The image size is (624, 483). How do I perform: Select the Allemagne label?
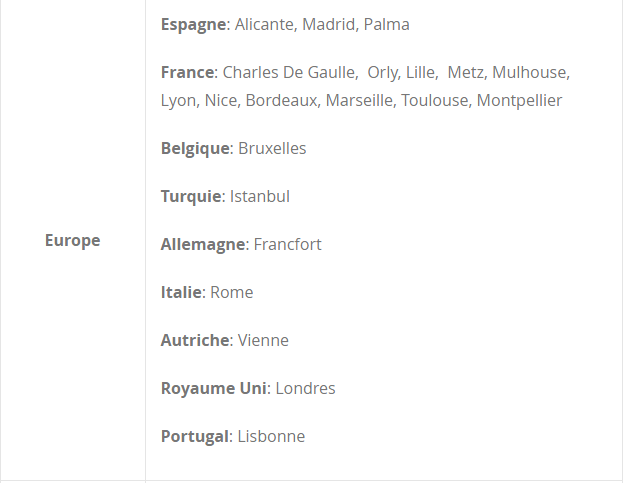pos(203,244)
